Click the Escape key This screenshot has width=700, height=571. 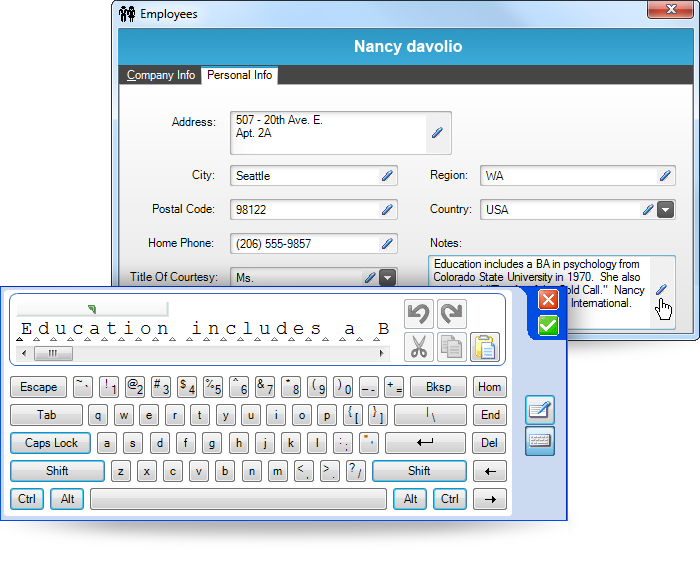(38, 387)
